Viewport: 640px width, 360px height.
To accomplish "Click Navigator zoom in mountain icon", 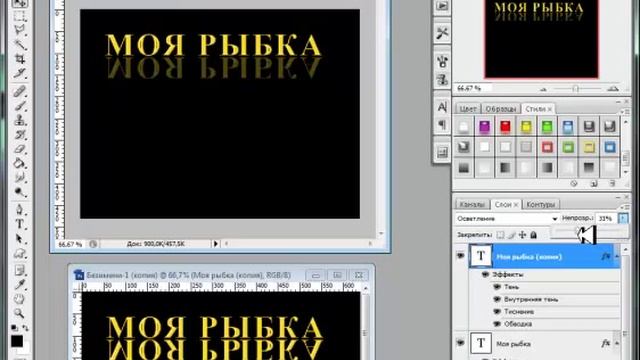I will [x=613, y=88].
